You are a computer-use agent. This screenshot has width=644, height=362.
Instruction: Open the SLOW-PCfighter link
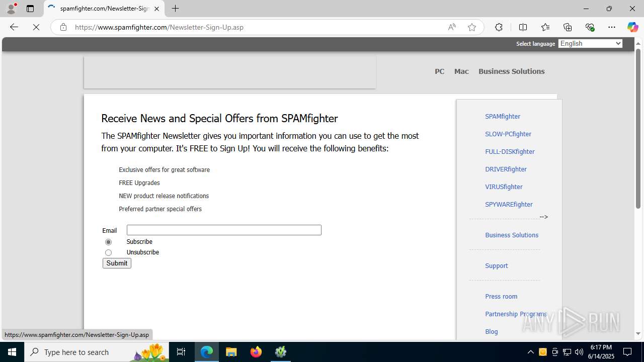tap(508, 134)
